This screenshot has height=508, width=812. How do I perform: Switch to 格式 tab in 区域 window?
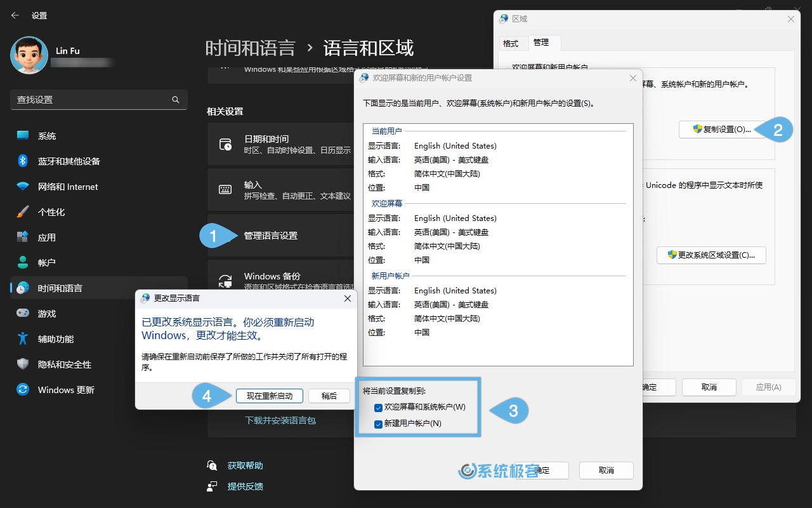511,43
